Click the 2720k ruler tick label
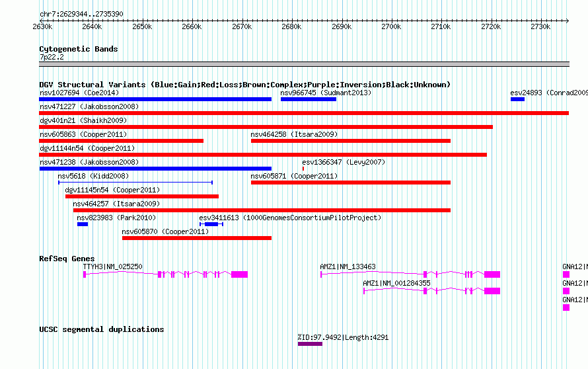 click(x=491, y=26)
